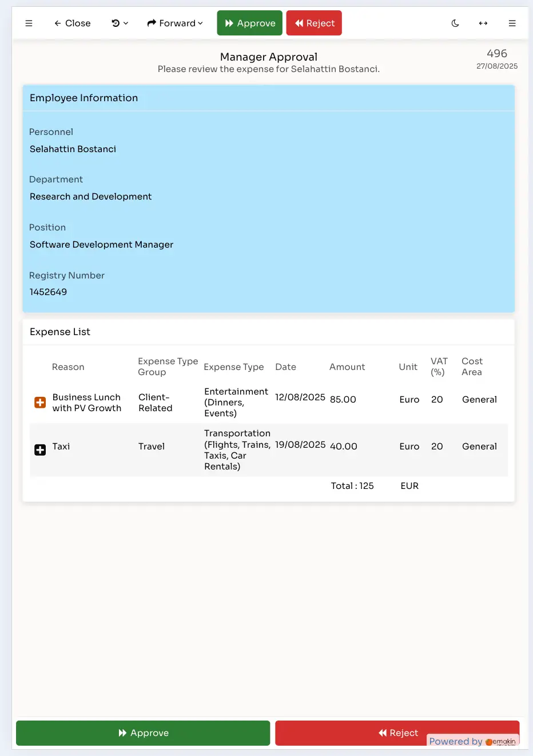Open the Forward dropdown chevron
Screen dimensions: 533x756
point(198,23)
